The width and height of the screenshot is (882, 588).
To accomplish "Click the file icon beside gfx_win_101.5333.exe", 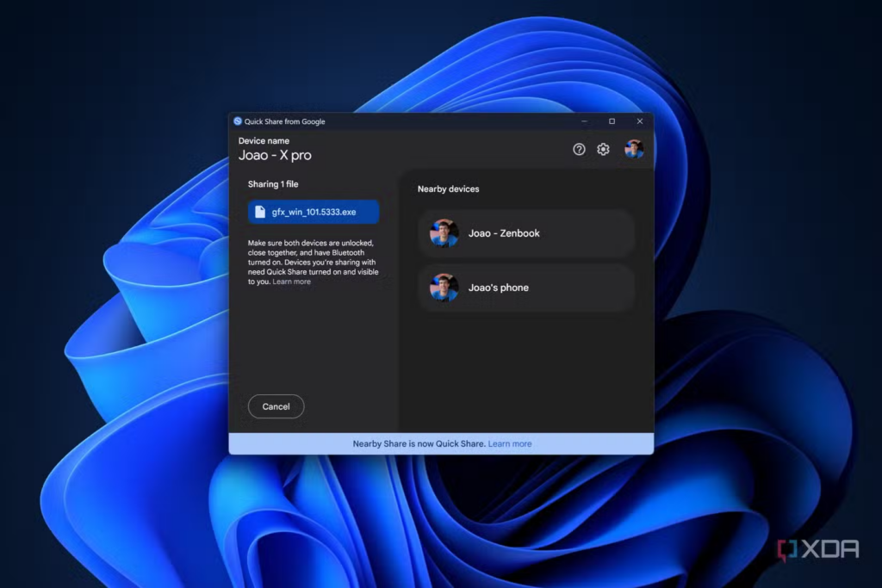I will [x=260, y=212].
